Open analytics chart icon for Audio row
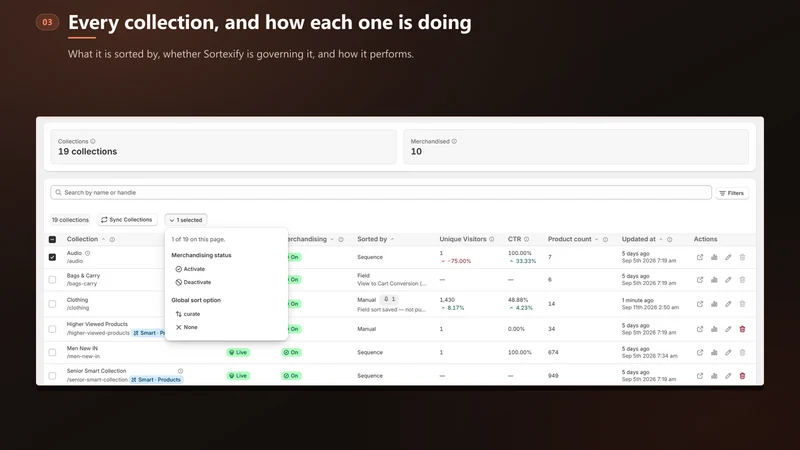The width and height of the screenshot is (800, 450). click(x=714, y=257)
